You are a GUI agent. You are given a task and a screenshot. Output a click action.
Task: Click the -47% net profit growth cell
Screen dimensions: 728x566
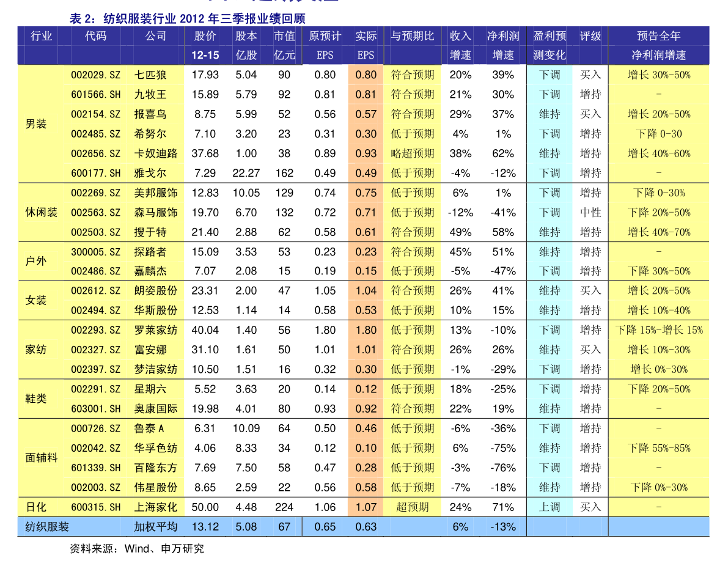coord(503,271)
